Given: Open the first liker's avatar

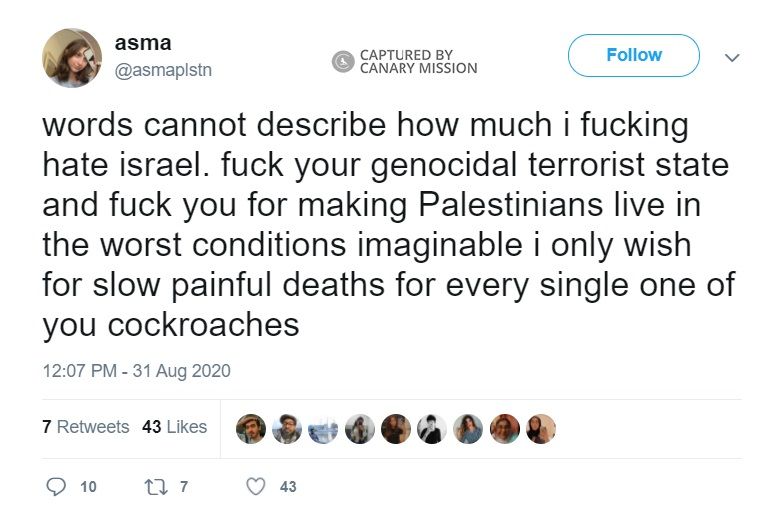Looking at the screenshot, I should (251, 429).
